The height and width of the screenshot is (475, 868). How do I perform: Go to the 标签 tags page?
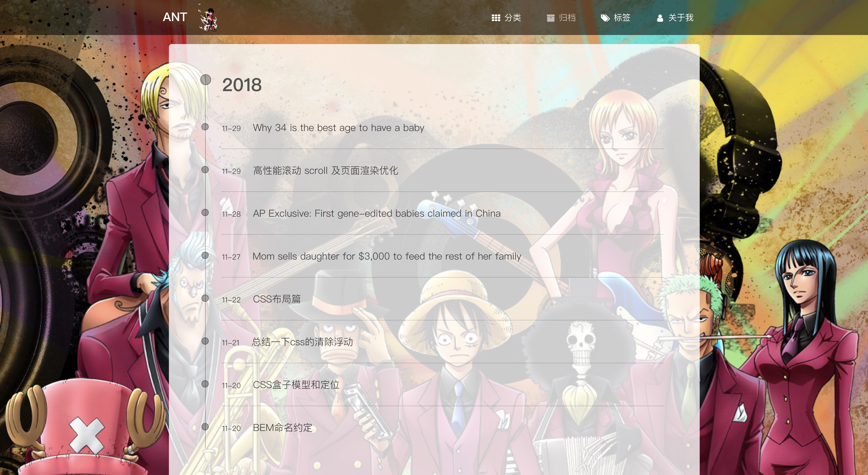(x=622, y=18)
